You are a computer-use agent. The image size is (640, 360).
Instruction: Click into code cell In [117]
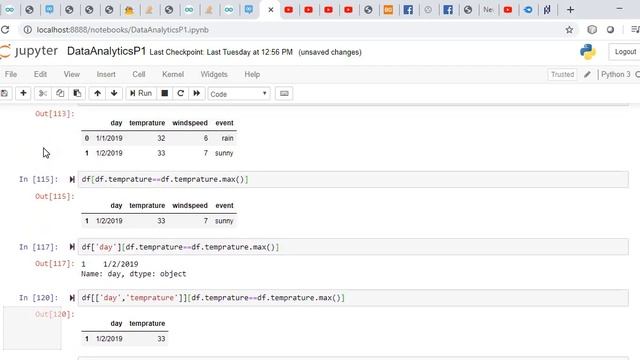coord(353,247)
